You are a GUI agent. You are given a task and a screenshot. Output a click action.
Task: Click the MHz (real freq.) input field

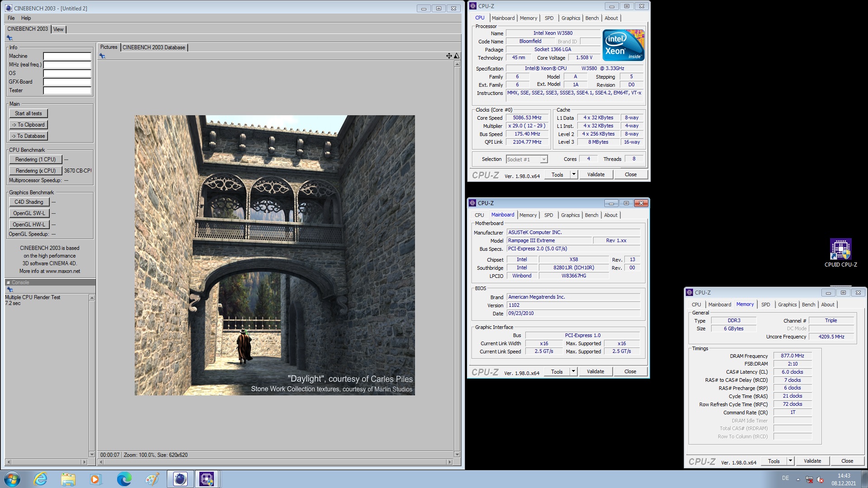[x=67, y=65]
